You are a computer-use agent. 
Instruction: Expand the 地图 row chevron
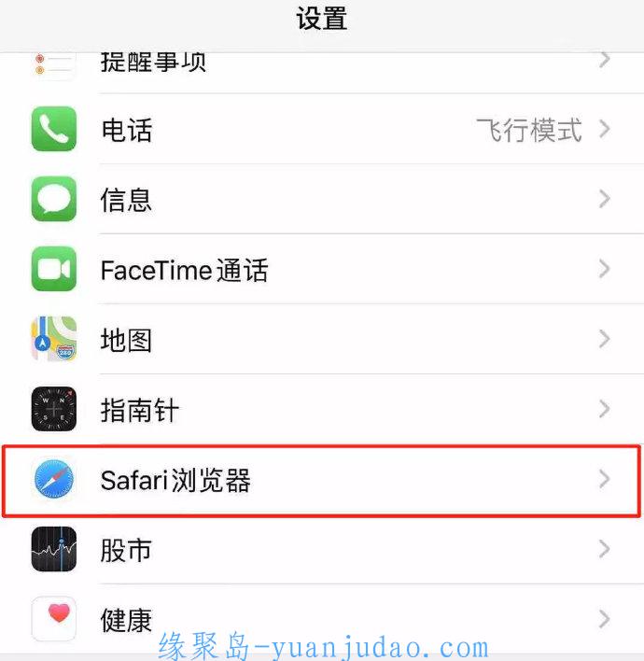click(x=605, y=339)
